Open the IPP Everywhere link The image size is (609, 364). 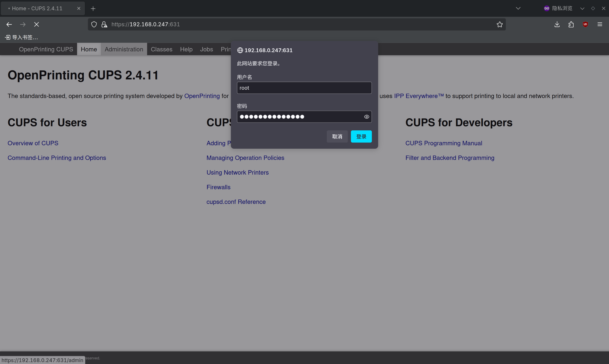pyautogui.click(x=419, y=96)
